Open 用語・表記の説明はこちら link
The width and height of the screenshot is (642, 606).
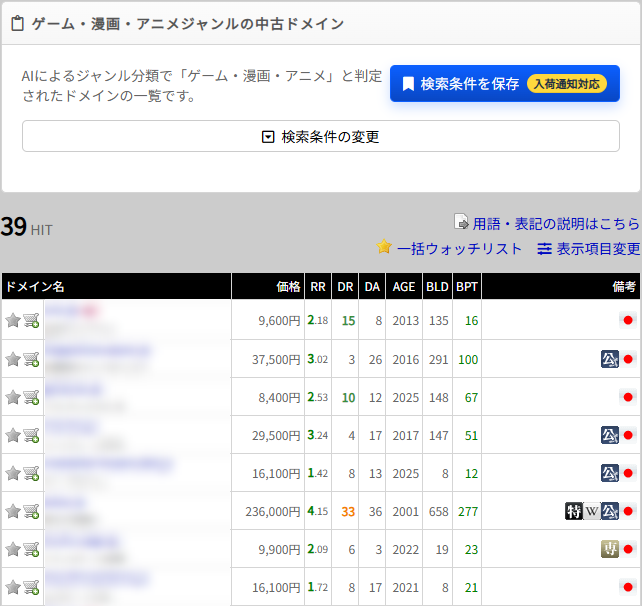tap(556, 224)
